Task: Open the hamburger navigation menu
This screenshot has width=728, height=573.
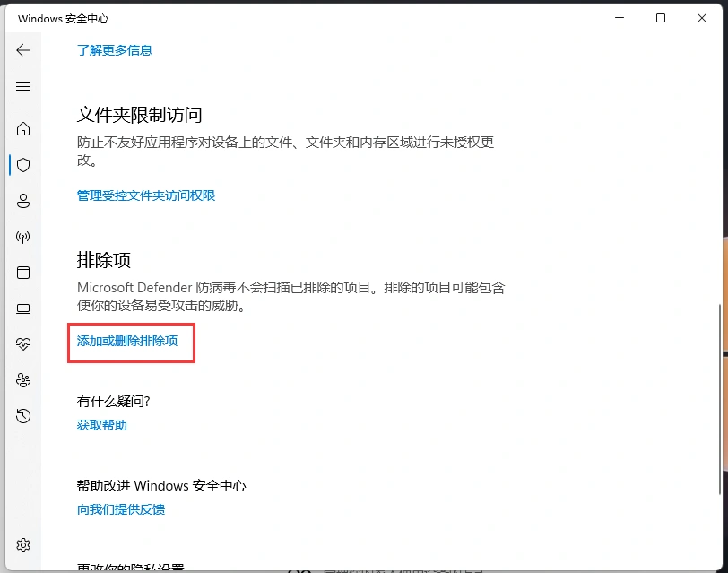Action: 23,86
